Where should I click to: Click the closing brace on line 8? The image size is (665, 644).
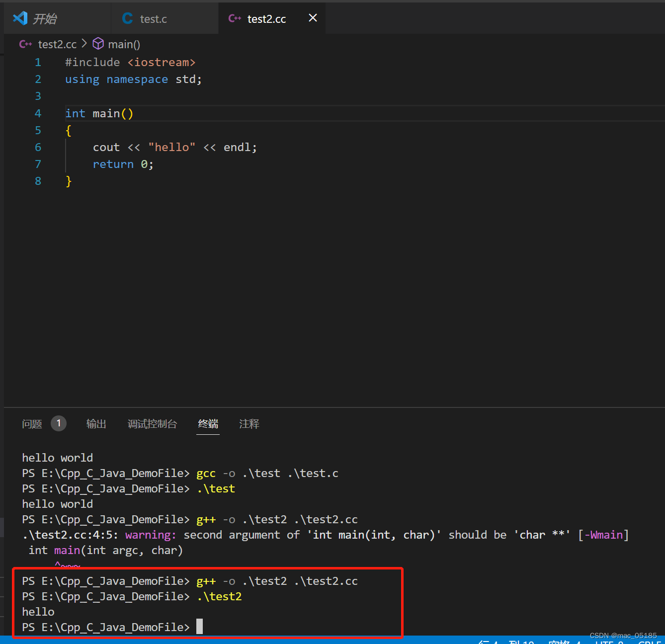click(69, 181)
